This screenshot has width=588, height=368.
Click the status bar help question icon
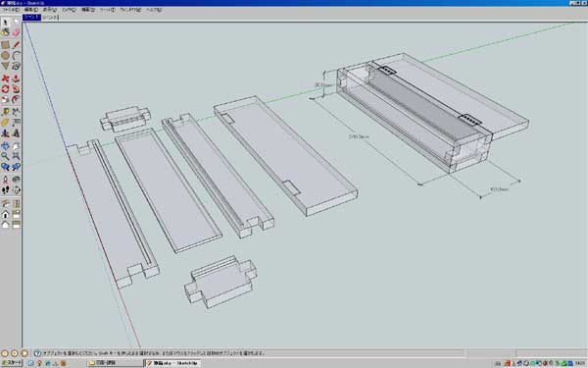37,353
